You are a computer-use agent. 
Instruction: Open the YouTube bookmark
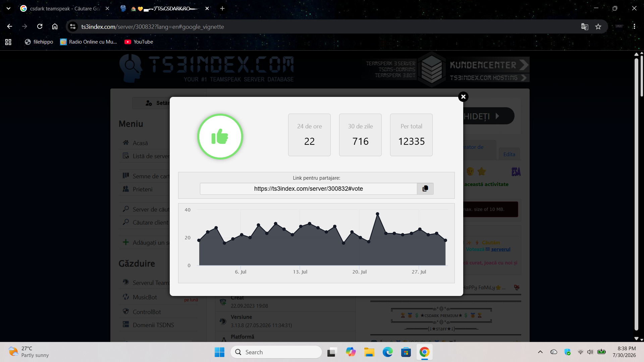click(139, 42)
